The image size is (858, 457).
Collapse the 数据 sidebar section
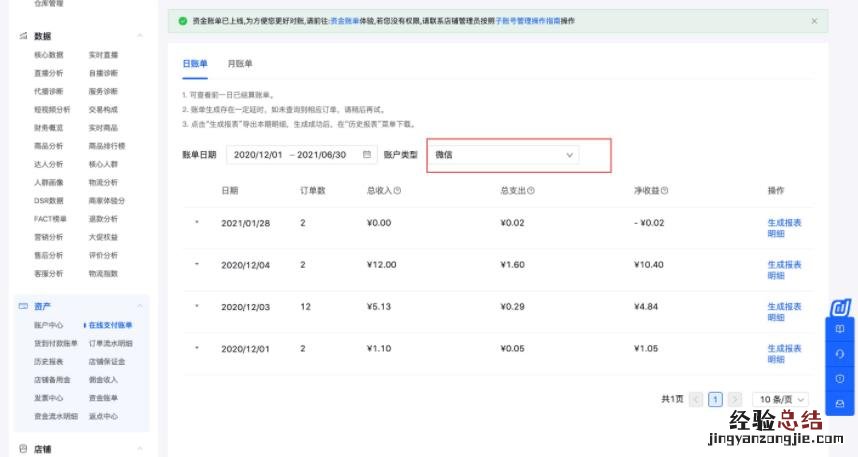[x=140, y=36]
